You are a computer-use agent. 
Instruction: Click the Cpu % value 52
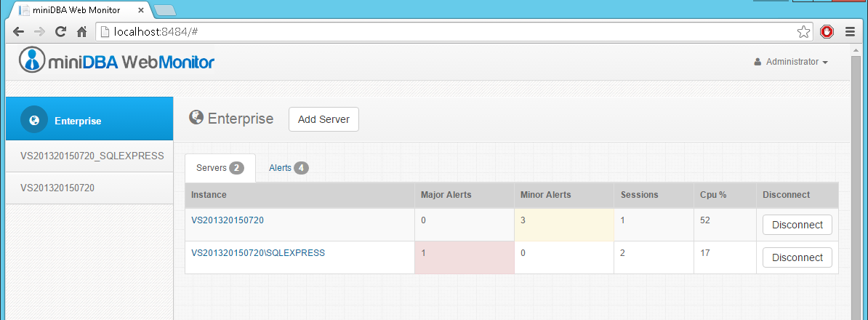[x=704, y=220]
